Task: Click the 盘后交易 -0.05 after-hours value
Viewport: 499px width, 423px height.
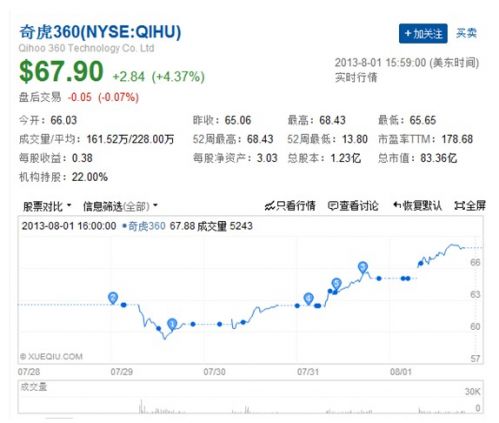Action: tap(80, 97)
